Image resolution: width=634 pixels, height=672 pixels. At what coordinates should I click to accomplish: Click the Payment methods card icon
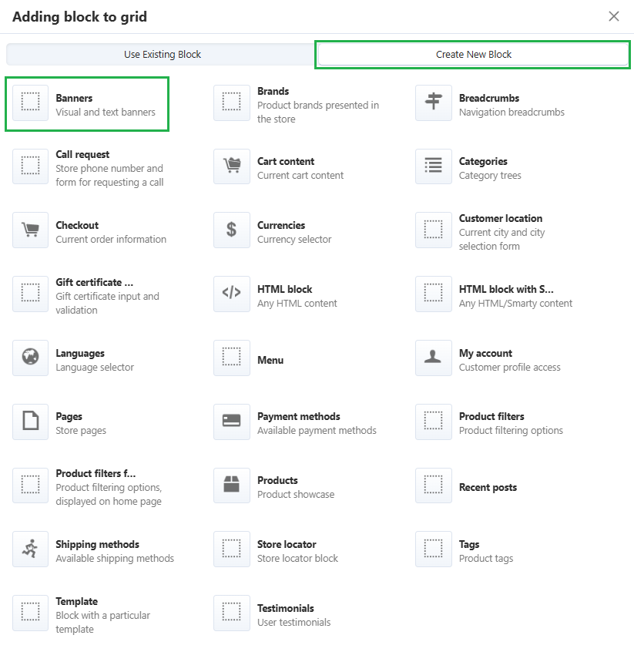(232, 422)
